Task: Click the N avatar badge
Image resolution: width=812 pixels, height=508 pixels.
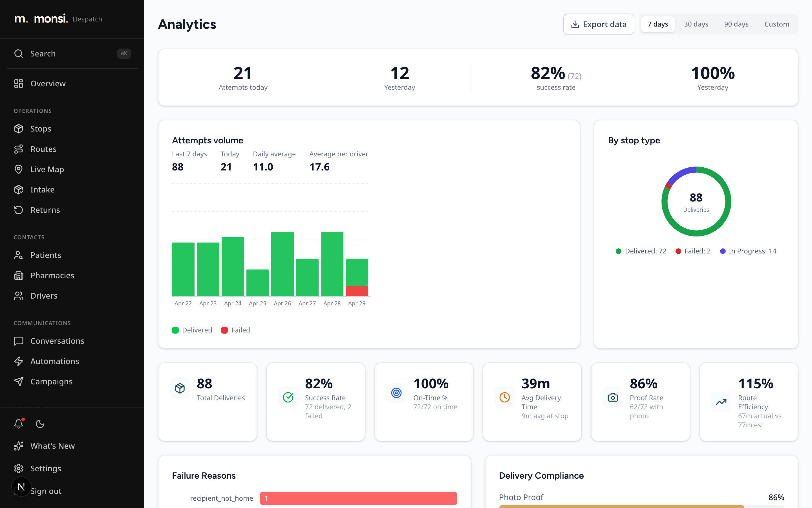Action: [21, 487]
